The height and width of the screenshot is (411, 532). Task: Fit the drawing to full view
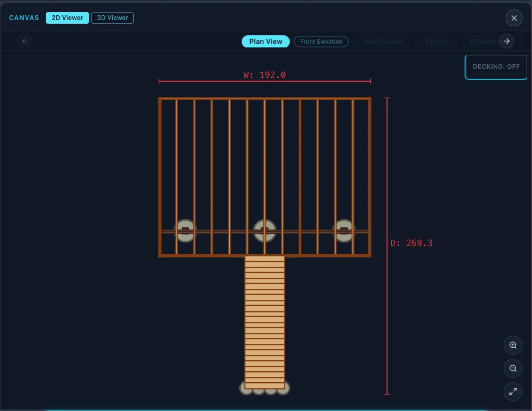[x=513, y=392]
